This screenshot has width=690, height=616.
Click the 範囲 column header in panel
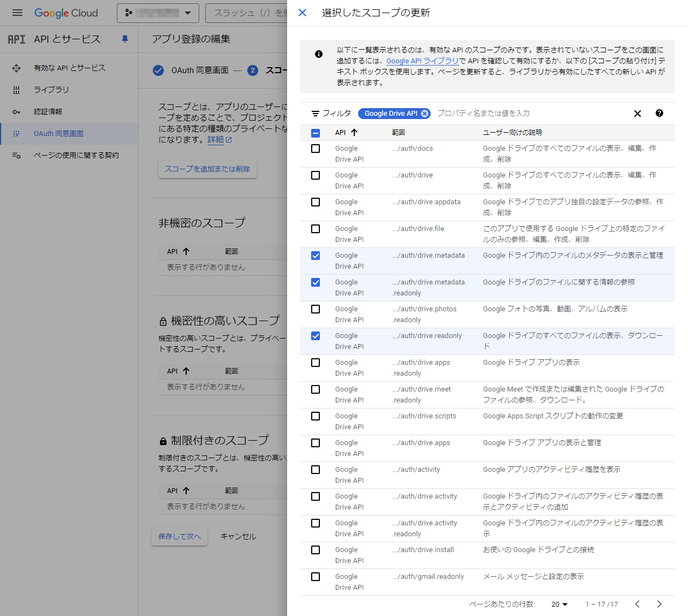(398, 132)
